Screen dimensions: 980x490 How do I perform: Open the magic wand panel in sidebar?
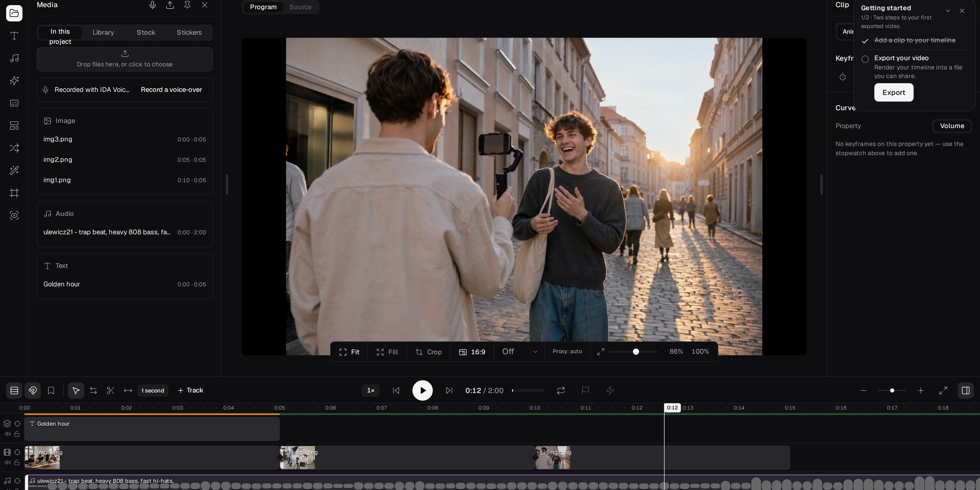pyautogui.click(x=14, y=171)
